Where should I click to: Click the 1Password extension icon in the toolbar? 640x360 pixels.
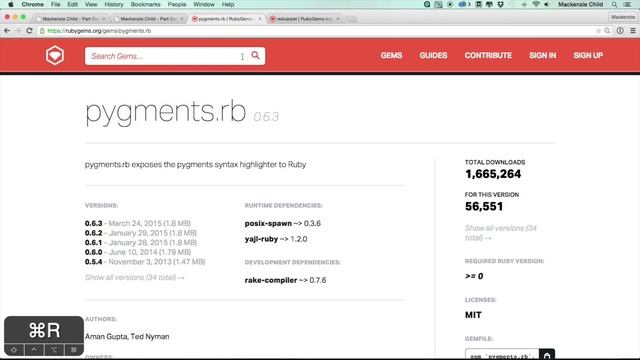[x=620, y=31]
